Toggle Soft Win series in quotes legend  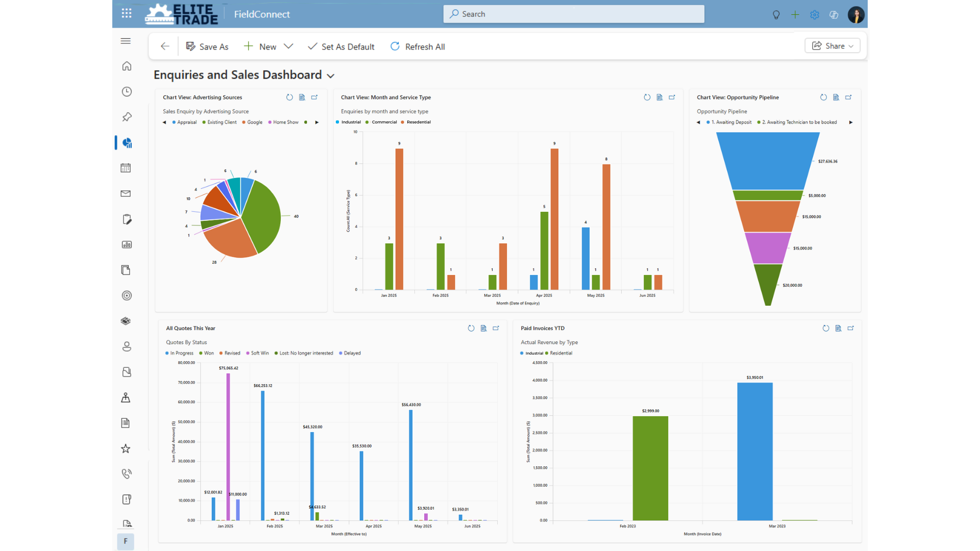pos(259,353)
